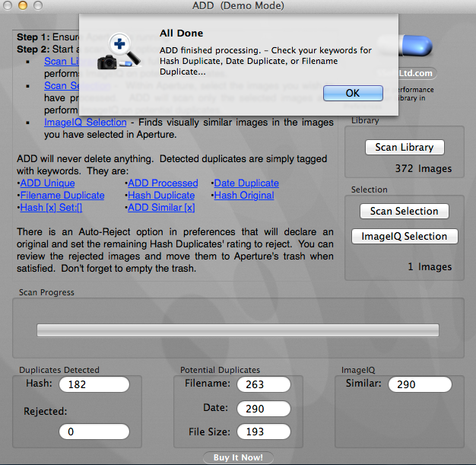This screenshot has width=476, height=465.
Task: Click the Potential Duplicates group label
Action: click(x=220, y=370)
